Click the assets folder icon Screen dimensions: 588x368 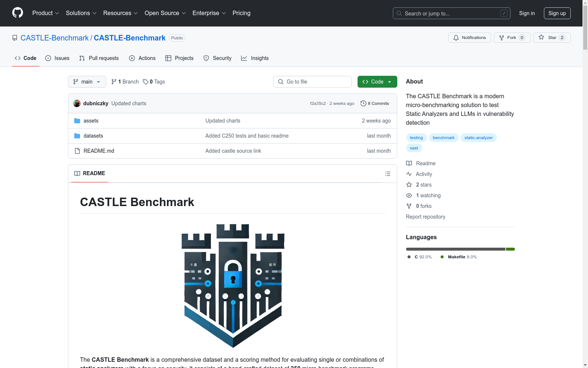[x=77, y=121]
